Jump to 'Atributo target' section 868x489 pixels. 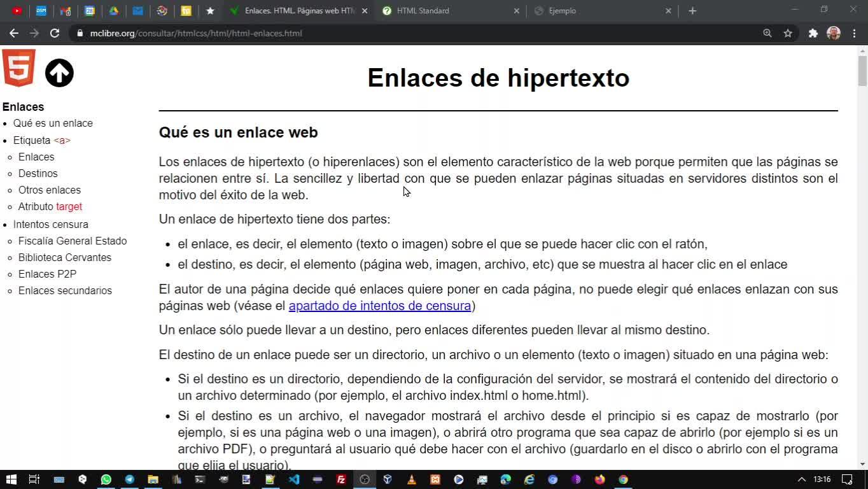[x=50, y=207]
